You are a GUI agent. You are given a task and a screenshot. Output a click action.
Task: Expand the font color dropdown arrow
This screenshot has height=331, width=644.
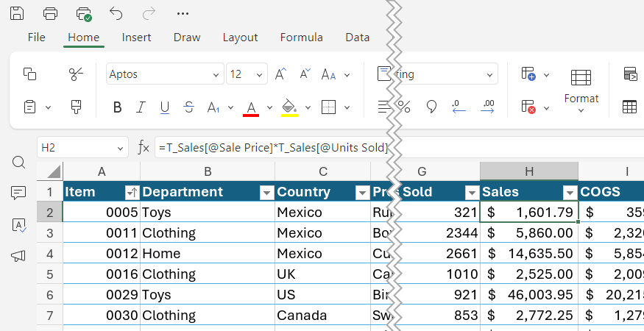269,108
